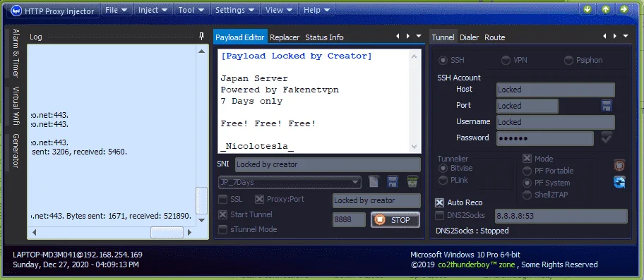644x280 pixels.
Task: Open the Alarm & Timer side tab
Action: click(x=16, y=54)
